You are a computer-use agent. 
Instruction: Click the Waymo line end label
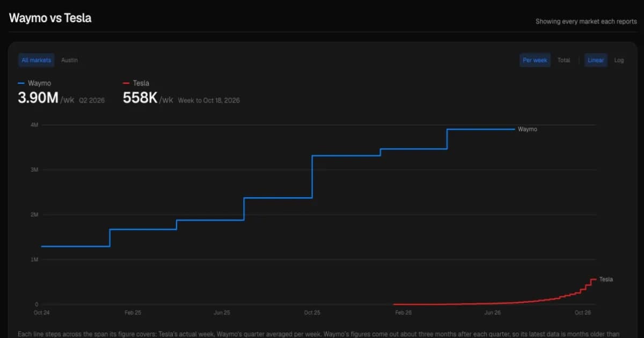click(528, 129)
